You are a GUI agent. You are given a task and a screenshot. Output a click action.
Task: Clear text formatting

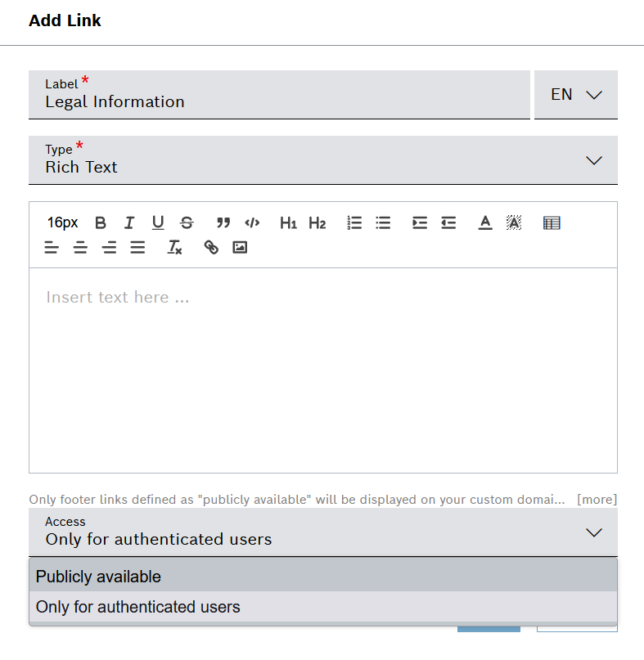(174, 247)
